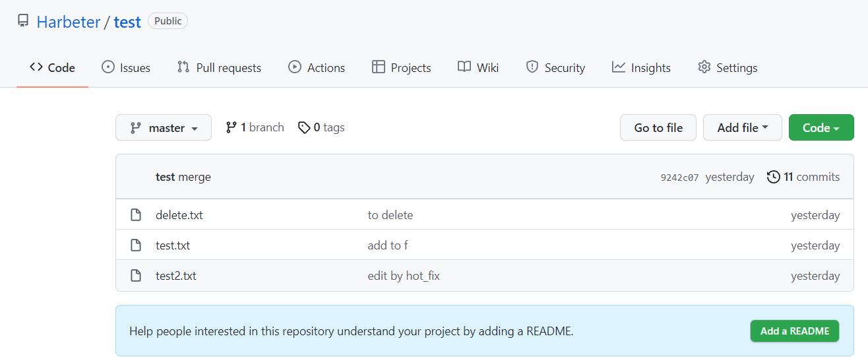Click the Add a README button
The width and height of the screenshot is (868, 357).
tap(795, 331)
